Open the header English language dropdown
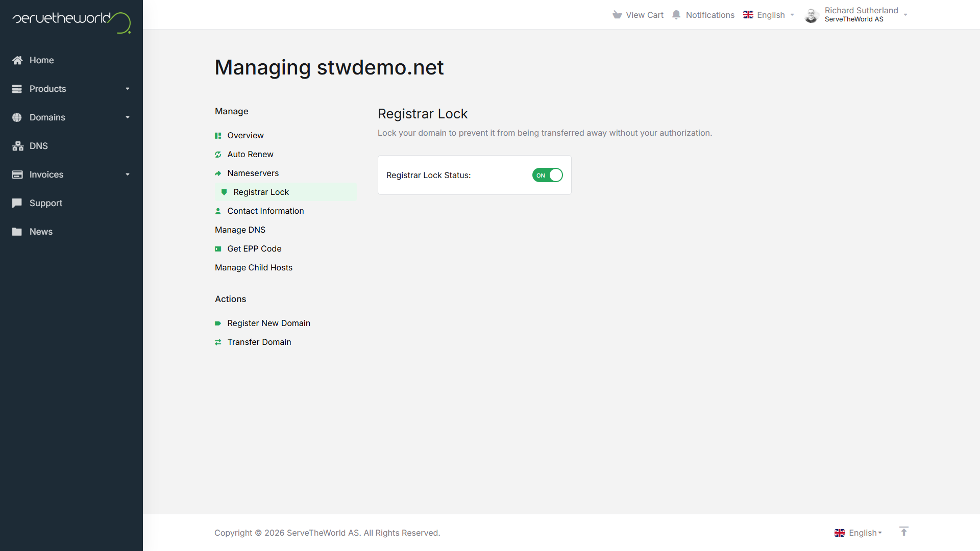Image resolution: width=980 pixels, height=551 pixels. tap(769, 15)
